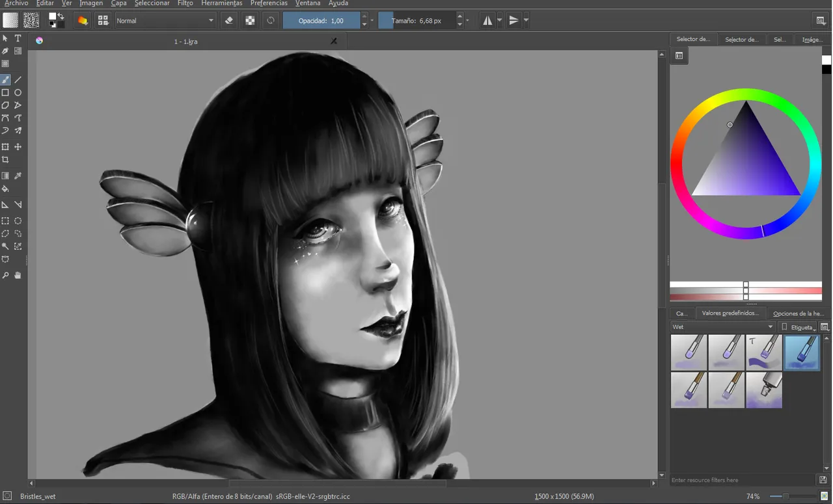
Task: Select the Transform tool
Action: pos(5,147)
